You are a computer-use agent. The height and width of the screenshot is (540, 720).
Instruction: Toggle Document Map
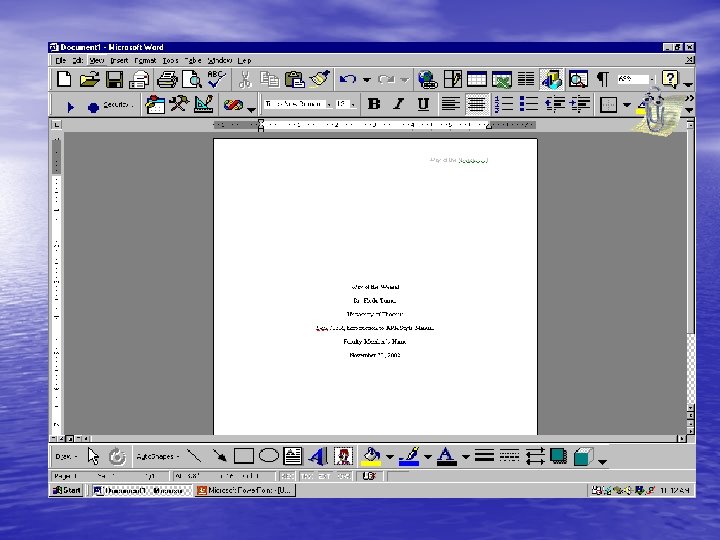click(x=578, y=79)
